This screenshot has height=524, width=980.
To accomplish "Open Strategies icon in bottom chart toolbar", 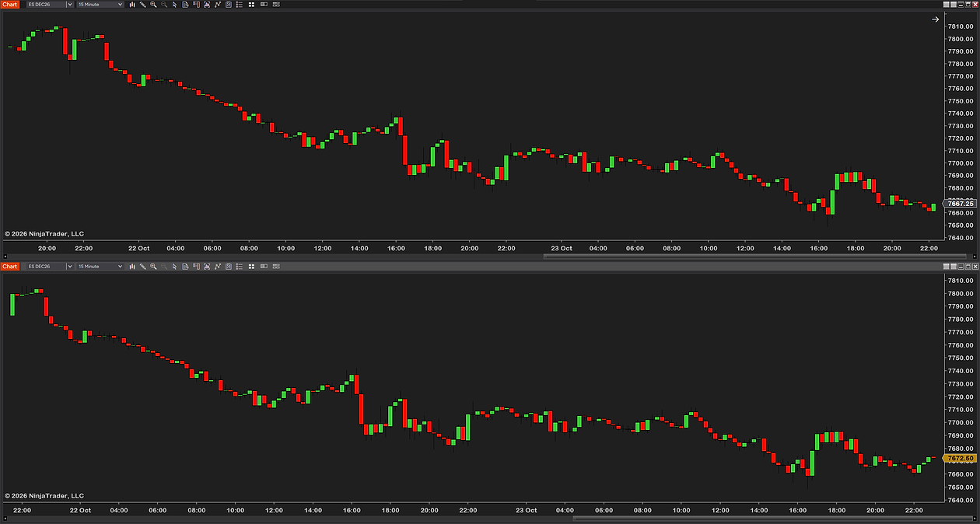I will 228,267.
